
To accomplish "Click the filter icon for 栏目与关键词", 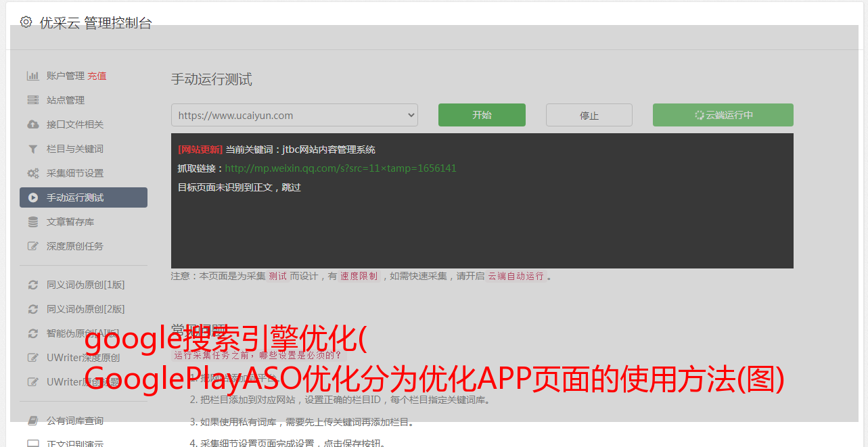I will tap(32, 149).
